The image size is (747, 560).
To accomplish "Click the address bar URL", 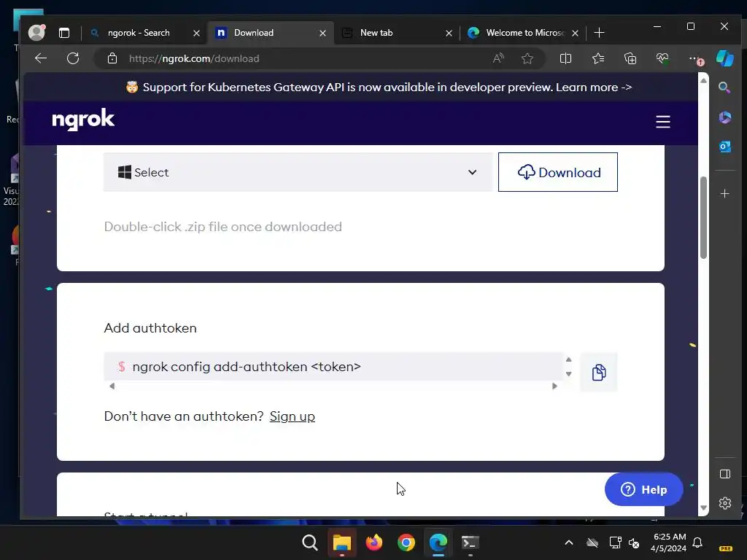I will 194,58.
